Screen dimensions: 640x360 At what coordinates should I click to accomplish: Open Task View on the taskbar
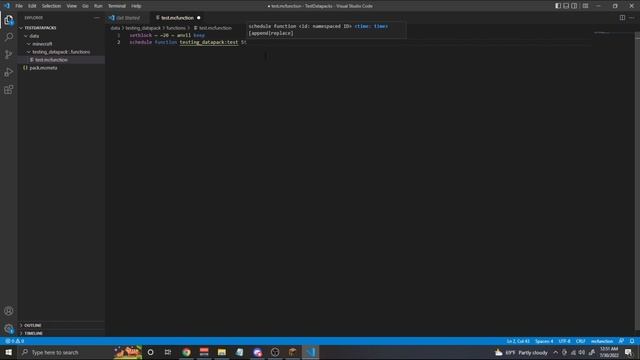point(168,352)
